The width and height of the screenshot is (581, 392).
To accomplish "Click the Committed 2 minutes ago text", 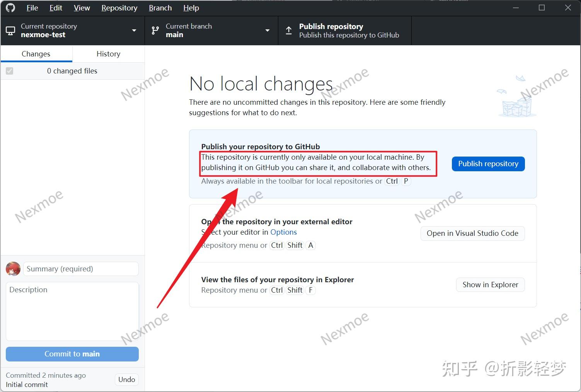I will click(x=46, y=375).
